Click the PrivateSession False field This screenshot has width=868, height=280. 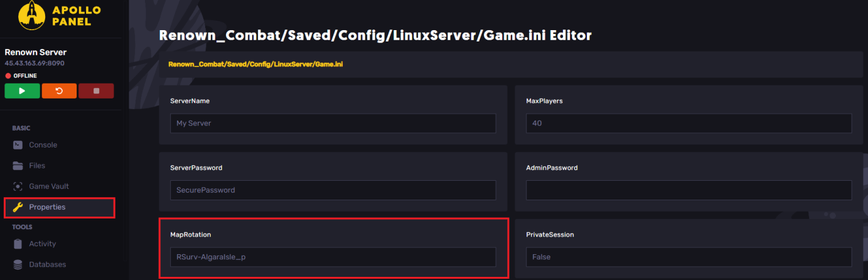tap(689, 257)
